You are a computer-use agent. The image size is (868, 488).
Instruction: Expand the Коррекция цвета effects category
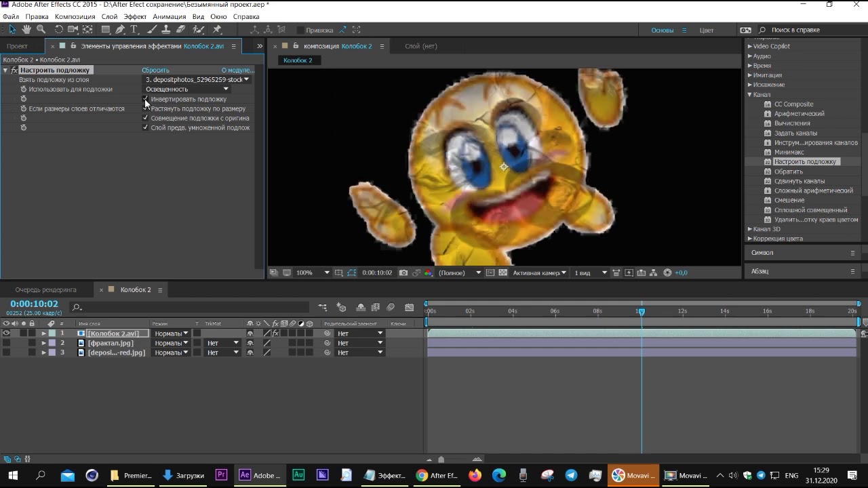click(749, 239)
